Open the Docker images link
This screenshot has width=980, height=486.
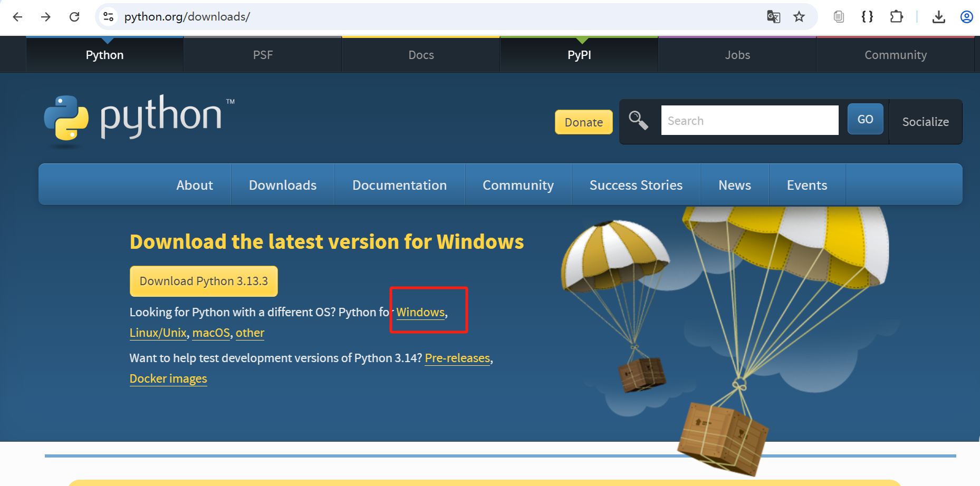168,378
